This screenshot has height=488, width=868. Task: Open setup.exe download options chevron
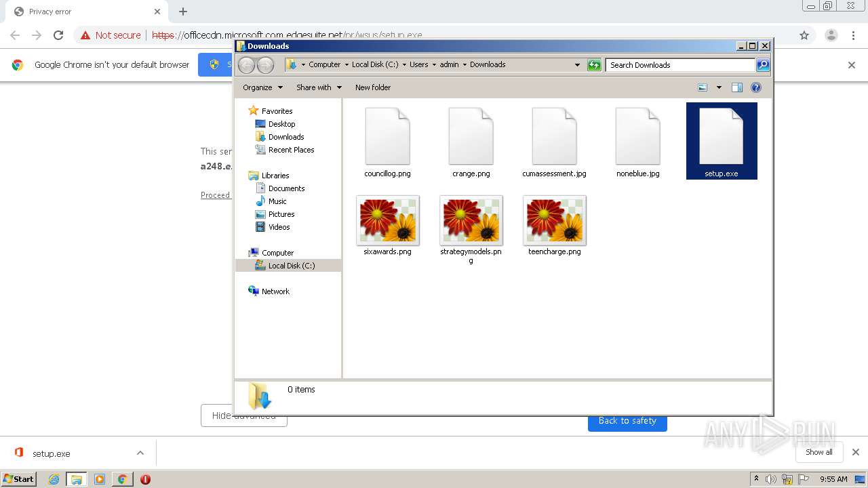140,453
